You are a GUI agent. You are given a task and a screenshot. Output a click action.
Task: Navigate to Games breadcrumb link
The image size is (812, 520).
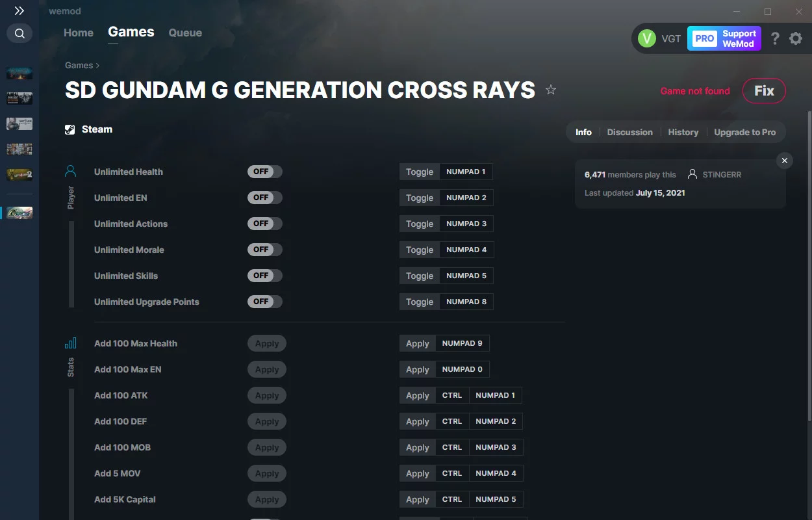click(x=79, y=66)
